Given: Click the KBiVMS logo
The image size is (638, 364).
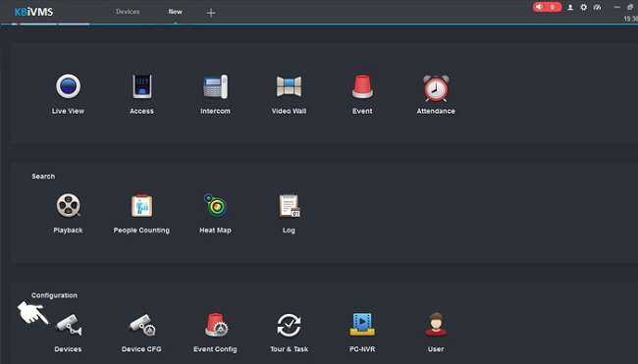Looking at the screenshot, I should [33, 12].
